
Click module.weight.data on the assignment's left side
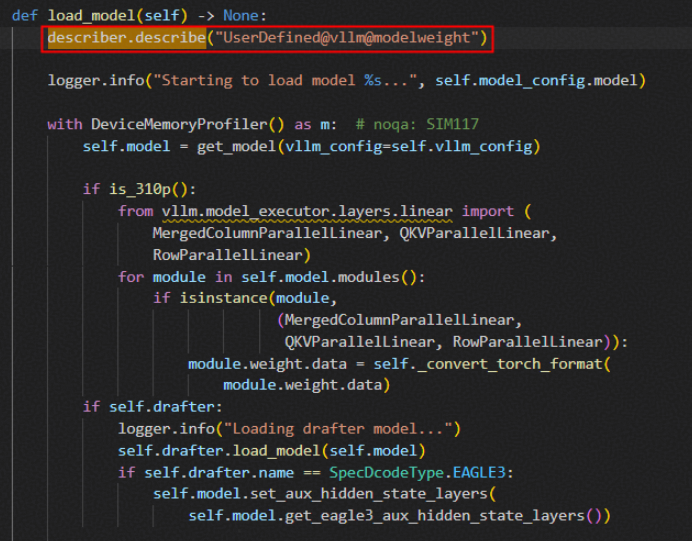(x=267, y=364)
